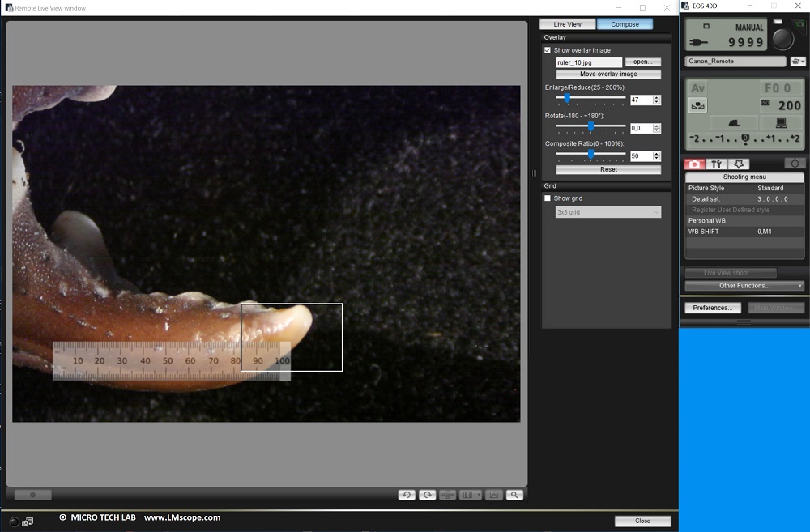Open the destination folder icon beside Canon_Remote

point(797,61)
